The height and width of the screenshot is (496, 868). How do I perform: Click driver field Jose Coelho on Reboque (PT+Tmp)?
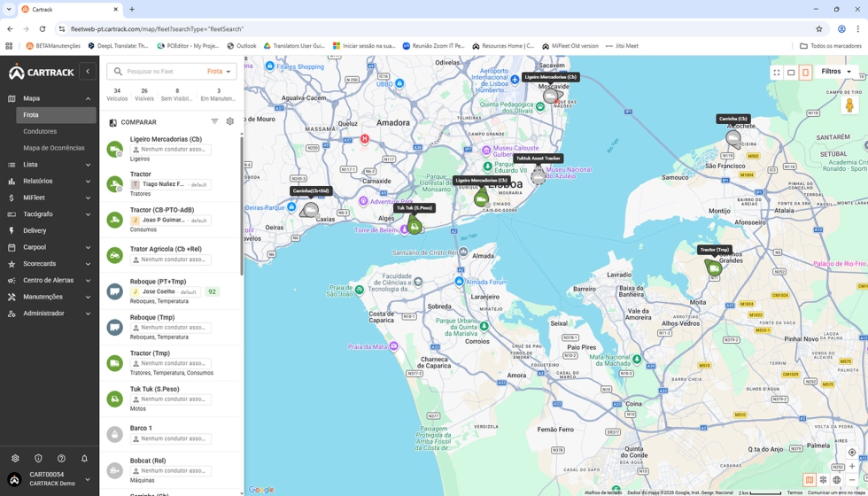(x=165, y=291)
